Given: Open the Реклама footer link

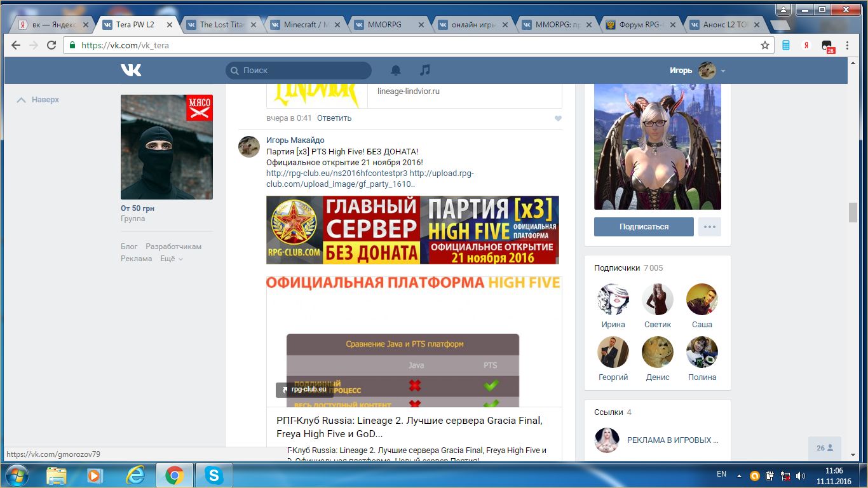Looking at the screenshot, I should [x=137, y=259].
